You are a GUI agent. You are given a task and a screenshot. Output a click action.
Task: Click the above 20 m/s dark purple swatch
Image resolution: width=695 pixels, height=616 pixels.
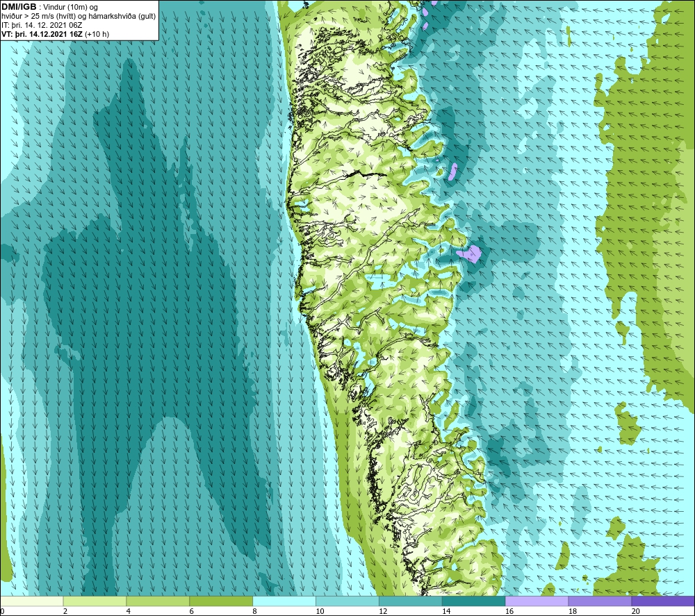(663, 601)
